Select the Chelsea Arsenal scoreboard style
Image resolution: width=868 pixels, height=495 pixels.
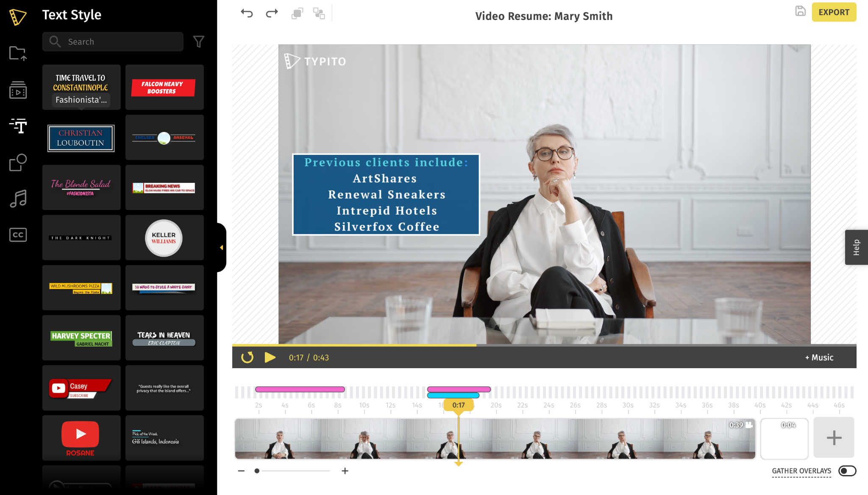pos(164,137)
